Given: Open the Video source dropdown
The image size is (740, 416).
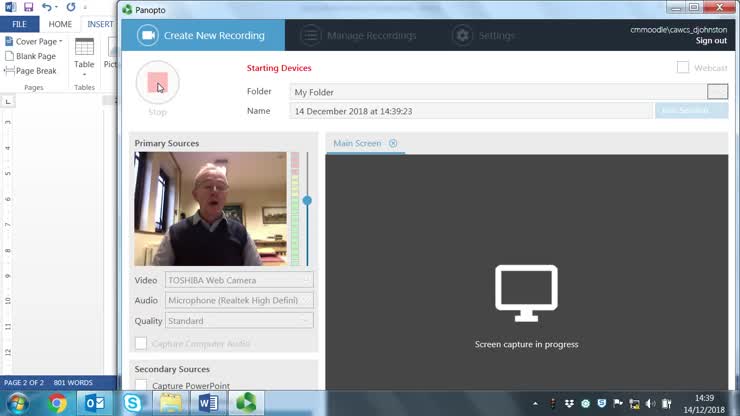Looking at the screenshot, I should 239,281.
